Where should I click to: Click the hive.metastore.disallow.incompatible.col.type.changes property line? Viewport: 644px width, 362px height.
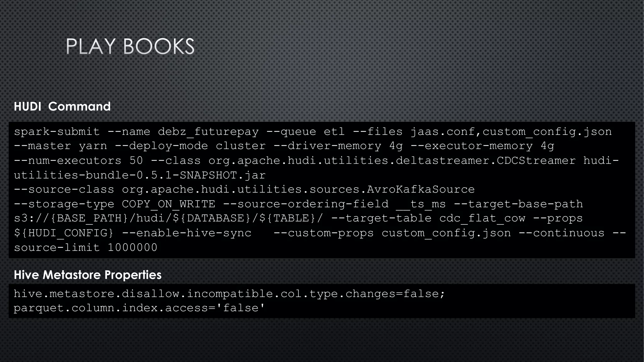pos(229,294)
